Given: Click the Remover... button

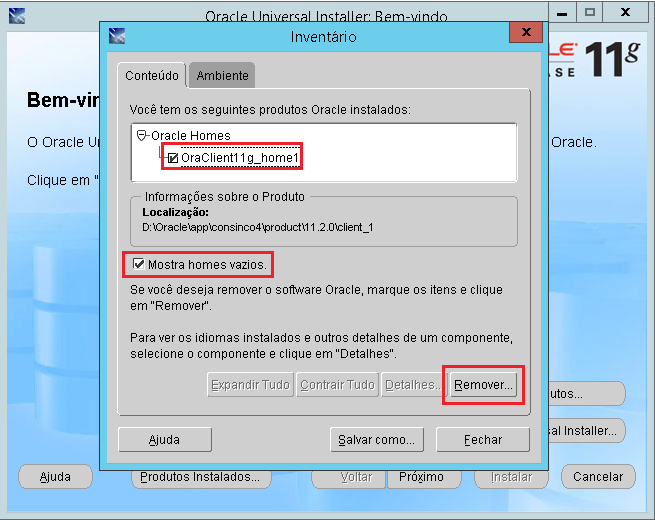Looking at the screenshot, I should point(483,385).
